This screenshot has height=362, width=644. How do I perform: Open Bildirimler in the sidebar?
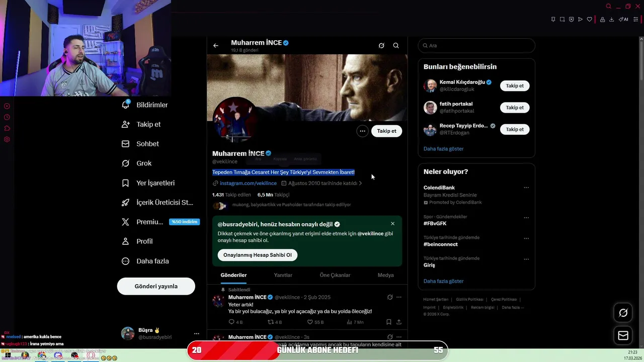pyautogui.click(x=145, y=105)
